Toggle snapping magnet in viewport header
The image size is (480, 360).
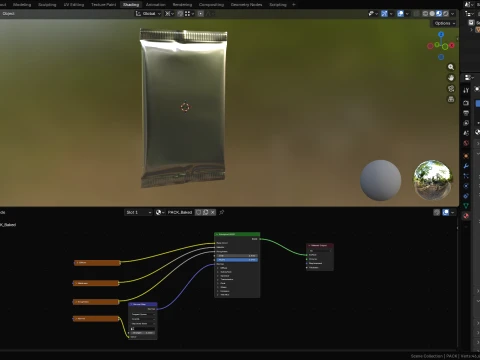tap(180, 14)
